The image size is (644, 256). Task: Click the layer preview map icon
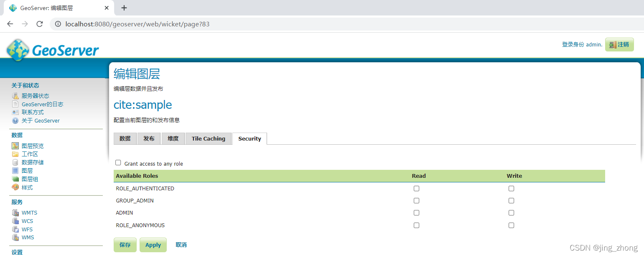[x=15, y=146]
